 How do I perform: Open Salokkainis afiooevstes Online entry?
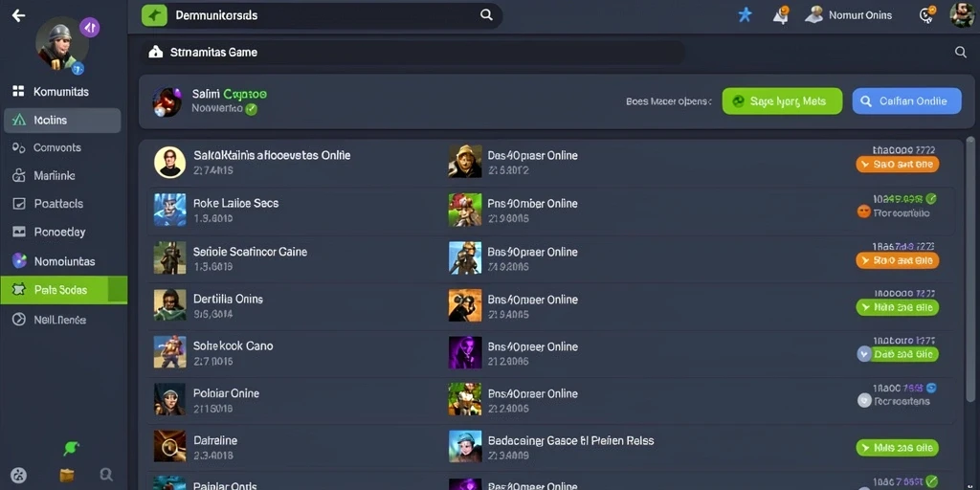(272, 155)
